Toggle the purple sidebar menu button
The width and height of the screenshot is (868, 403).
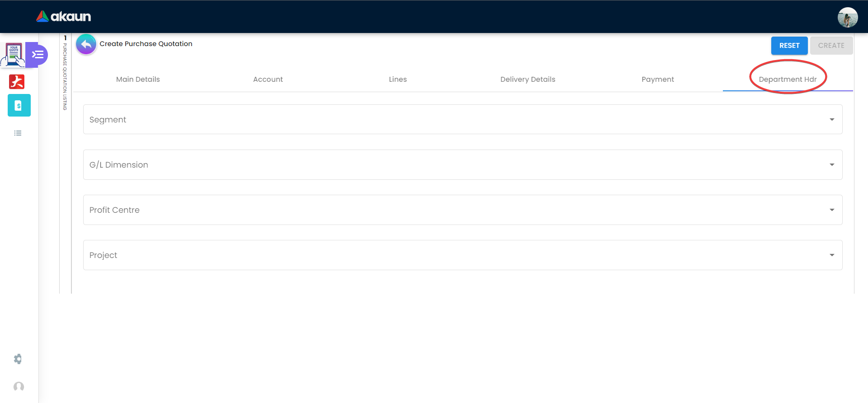click(38, 55)
